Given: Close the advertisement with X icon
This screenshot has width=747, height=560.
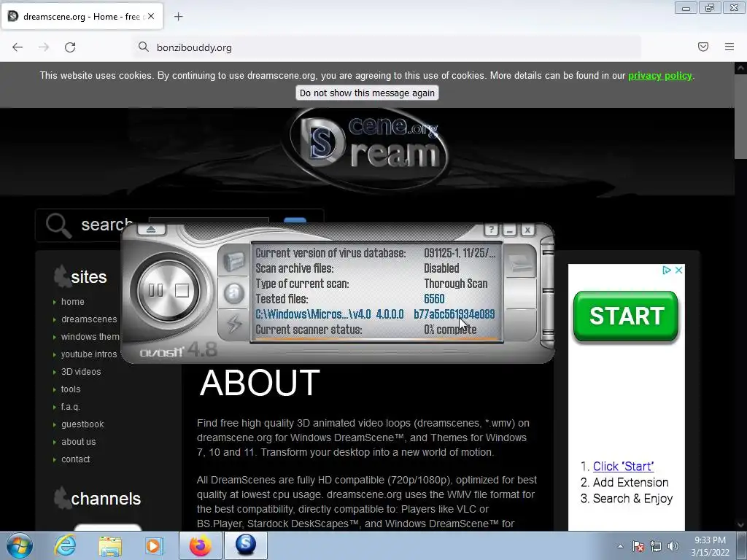Looking at the screenshot, I should pos(679,270).
